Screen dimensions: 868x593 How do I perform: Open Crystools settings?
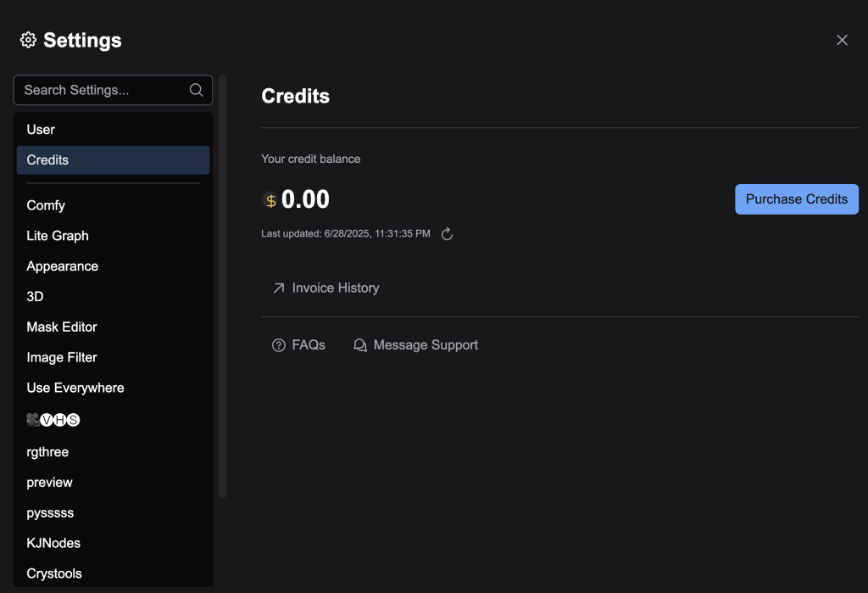click(113, 573)
